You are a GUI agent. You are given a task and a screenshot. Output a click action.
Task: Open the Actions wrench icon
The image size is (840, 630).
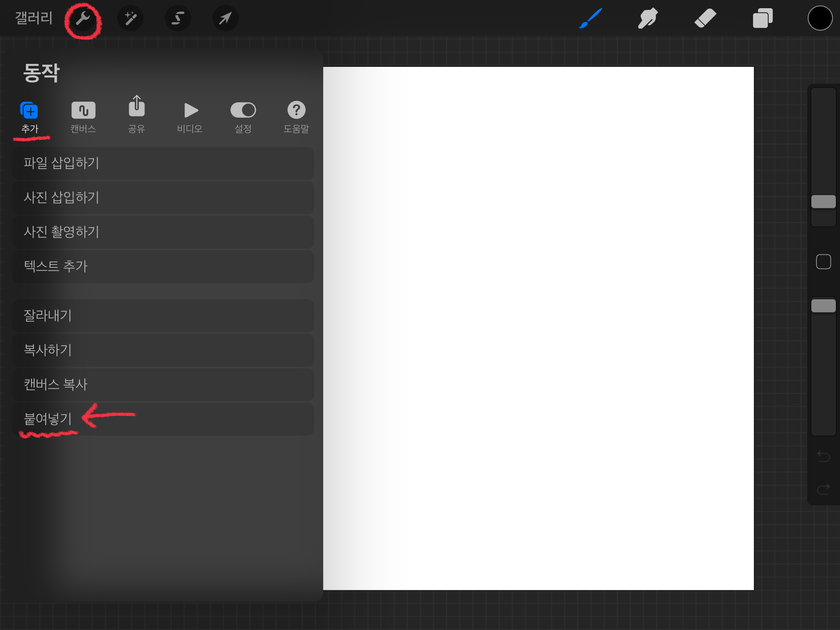click(x=83, y=18)
